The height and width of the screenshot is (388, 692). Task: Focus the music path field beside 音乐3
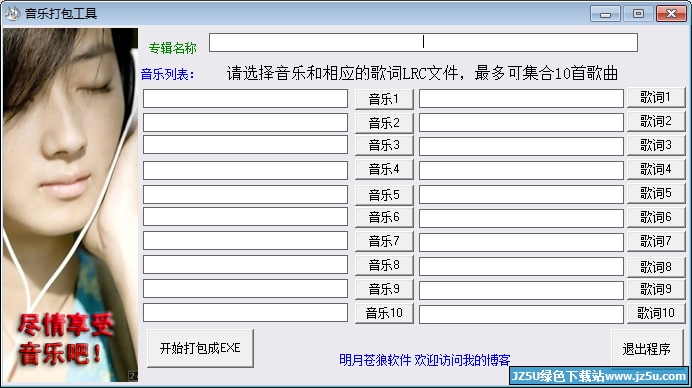point(245,145)
